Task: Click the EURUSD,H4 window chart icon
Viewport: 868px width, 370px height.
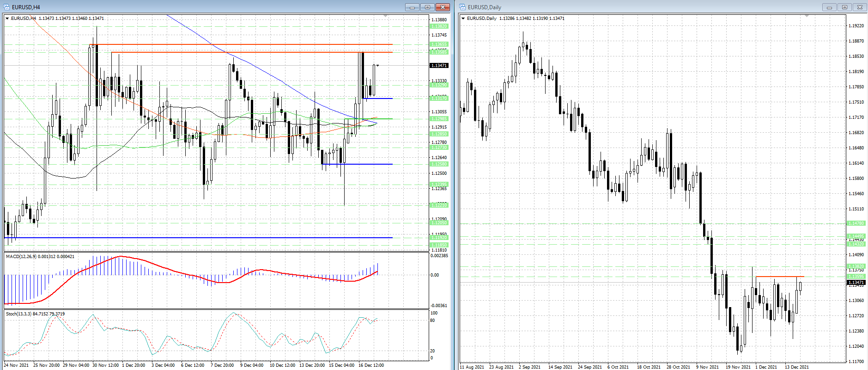Action: click(6, 7)
